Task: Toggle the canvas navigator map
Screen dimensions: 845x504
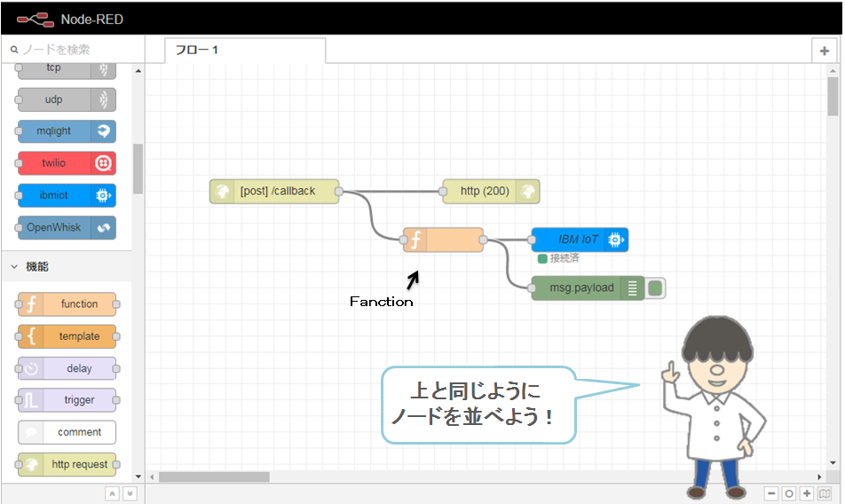Action: (x=825, y=493)
